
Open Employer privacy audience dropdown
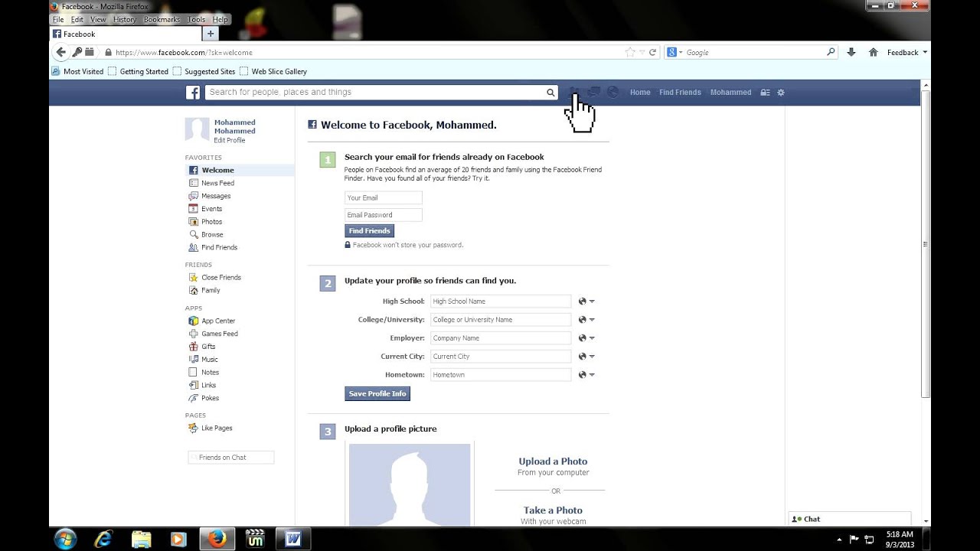tap(586, 338)
